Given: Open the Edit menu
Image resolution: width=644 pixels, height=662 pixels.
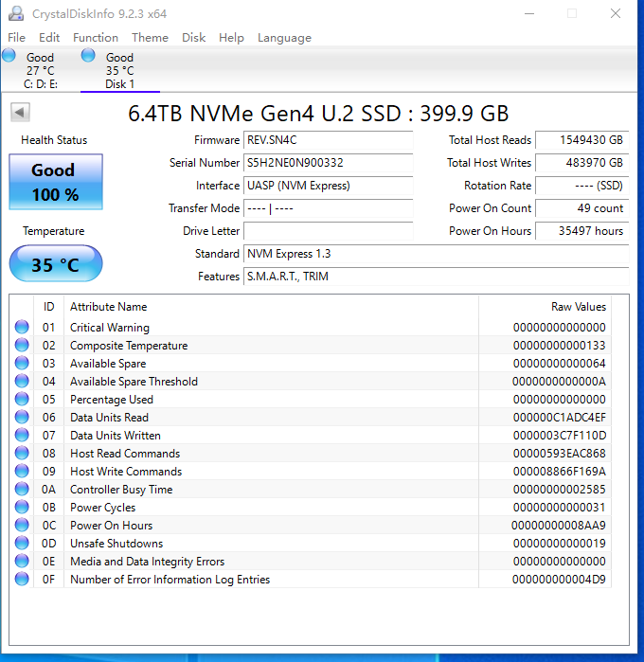Looking at the screenshot, I should 49,38.
